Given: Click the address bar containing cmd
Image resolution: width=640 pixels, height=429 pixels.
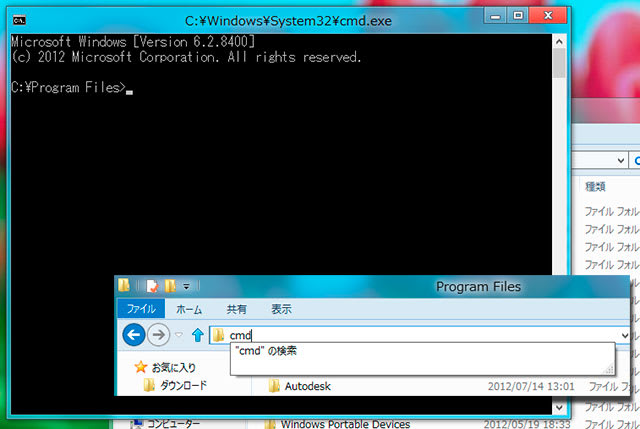Looking at the screenshot, I should click(420, 336).
